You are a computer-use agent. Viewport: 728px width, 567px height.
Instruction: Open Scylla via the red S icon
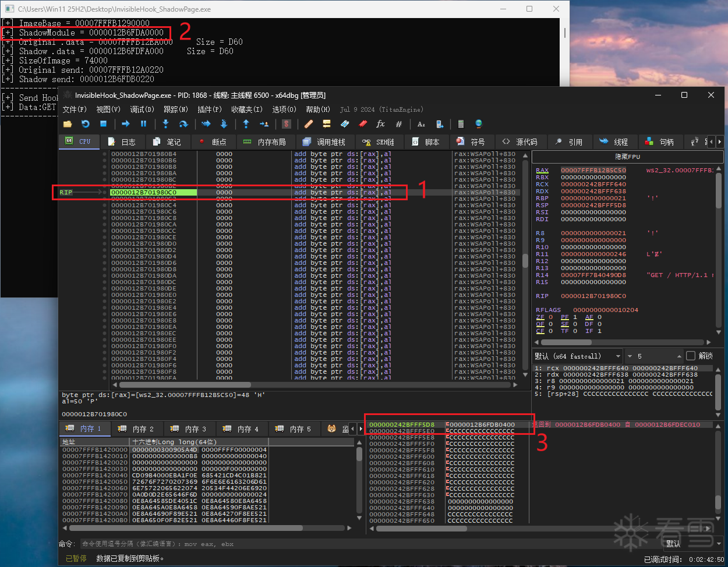(286, 124)
